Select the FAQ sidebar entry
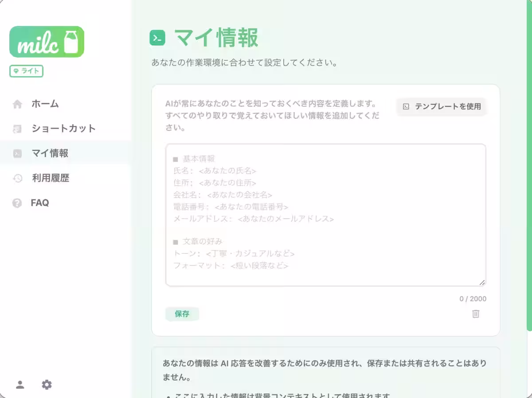This screenshot has width=532, height=398. (x=39, y=203)
